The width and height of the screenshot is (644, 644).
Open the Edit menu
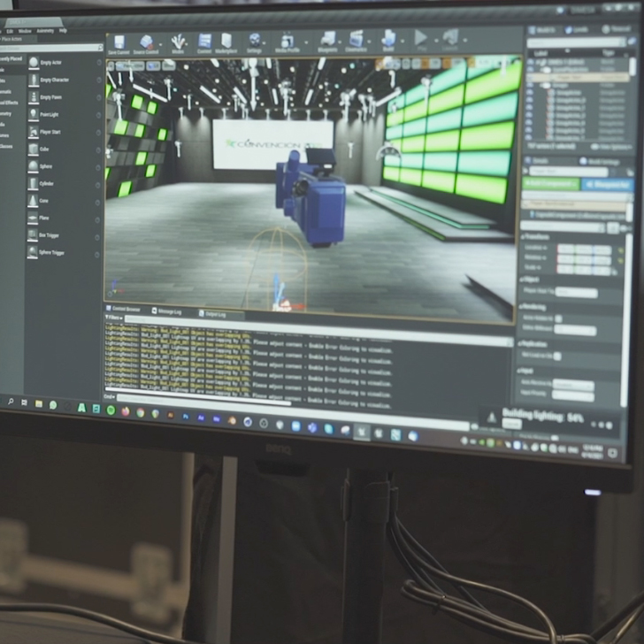[x=10, y=31]
